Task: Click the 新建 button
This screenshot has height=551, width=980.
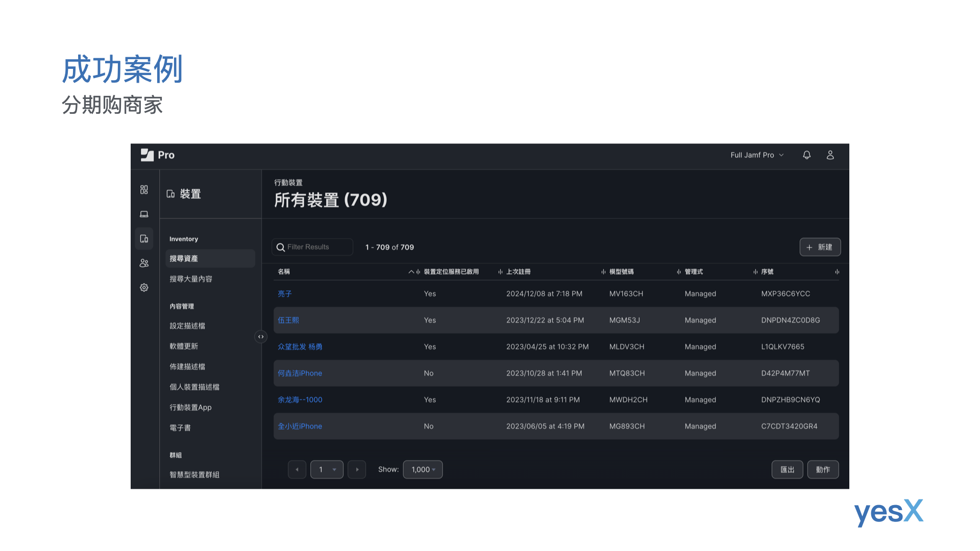Action: pos(820,247)
